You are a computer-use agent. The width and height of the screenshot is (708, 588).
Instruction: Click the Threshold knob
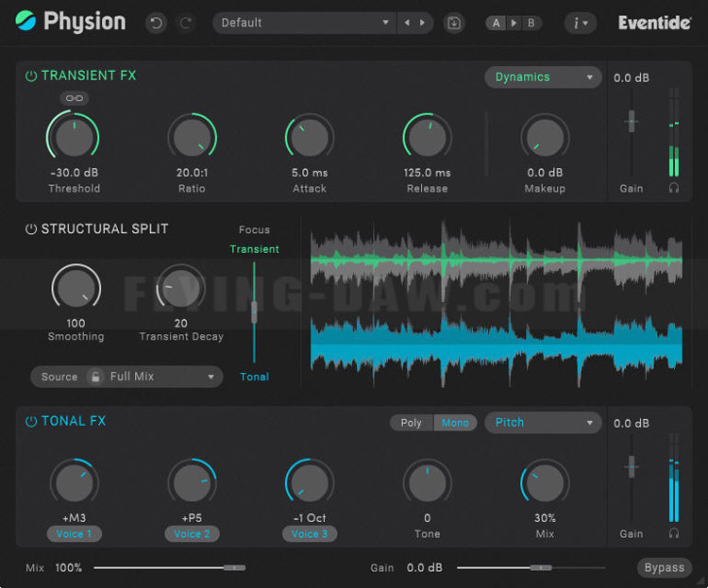pos(74,137)
